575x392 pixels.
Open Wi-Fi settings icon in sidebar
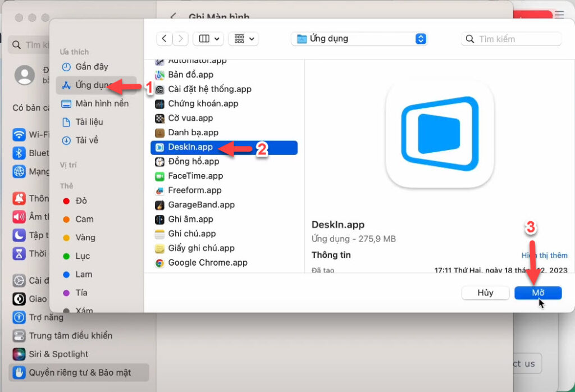click(x=20, y=135)
